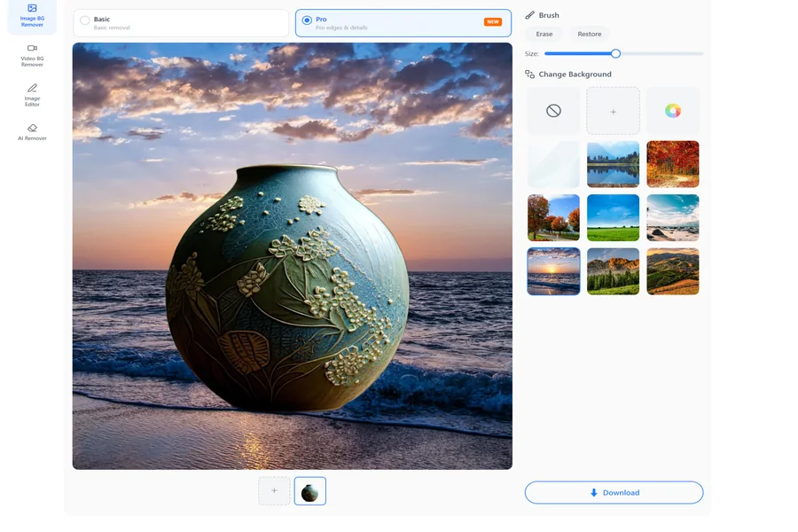Image resolution: width=798 pixels, height=532 pixels.
Task: Select the Pro edges & details radio option
Action: click(307, 20)
